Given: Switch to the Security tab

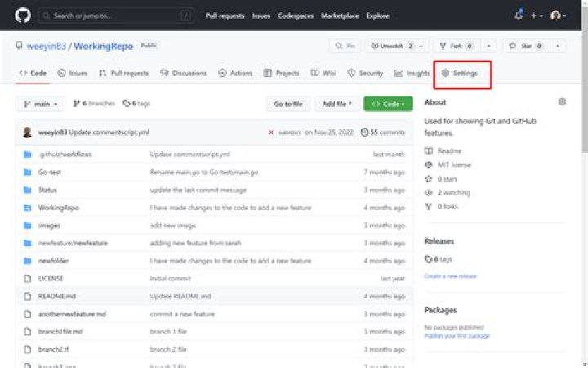Looking at the screenshot, I should (x=365, y=73).
